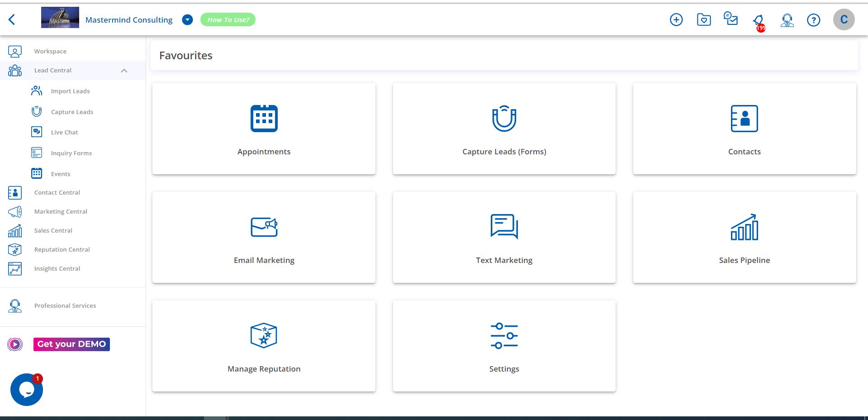
Task: Open the Events sidebar link
Action: 61,174
